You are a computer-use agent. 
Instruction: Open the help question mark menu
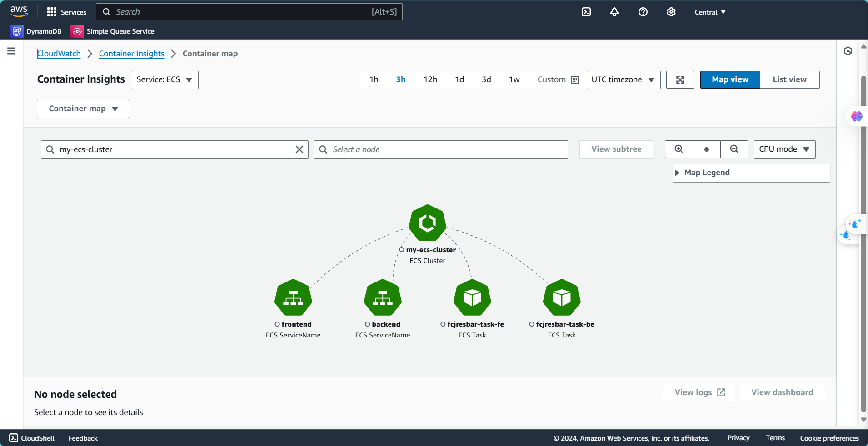(643, 12)
